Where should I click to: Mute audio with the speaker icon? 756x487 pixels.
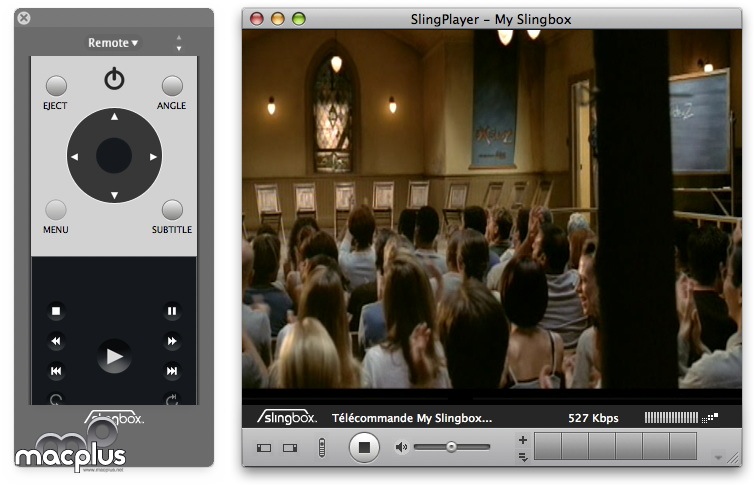(x=401, y=447)
